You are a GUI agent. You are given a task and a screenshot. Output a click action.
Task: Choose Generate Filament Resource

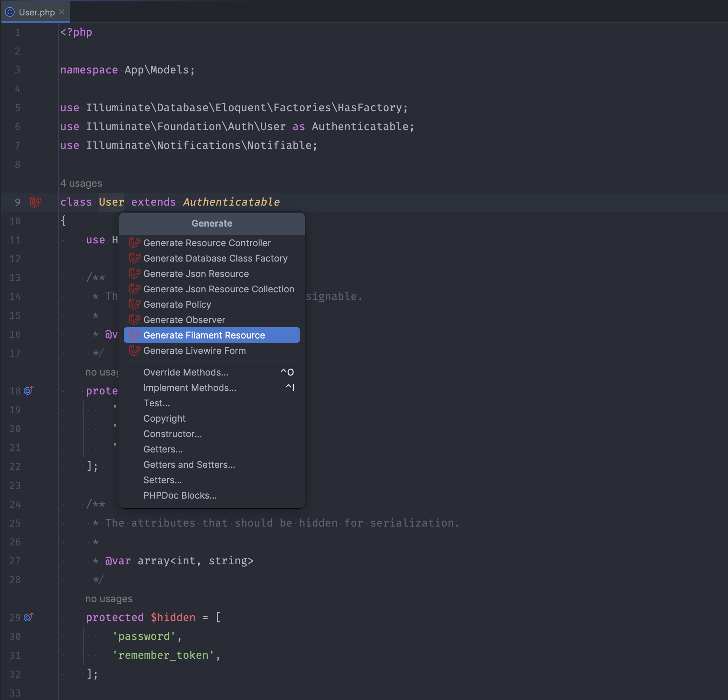(x=204, y=335)
